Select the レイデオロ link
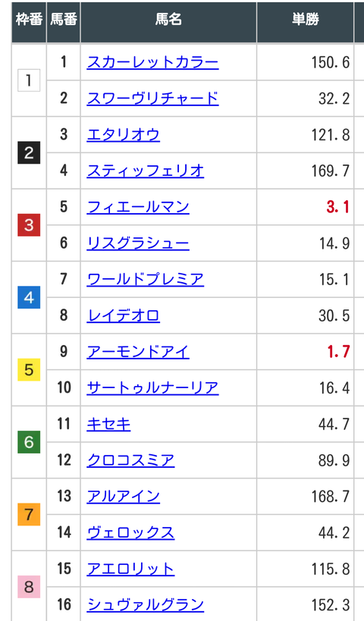364x621 pixels. click(123, 316)
